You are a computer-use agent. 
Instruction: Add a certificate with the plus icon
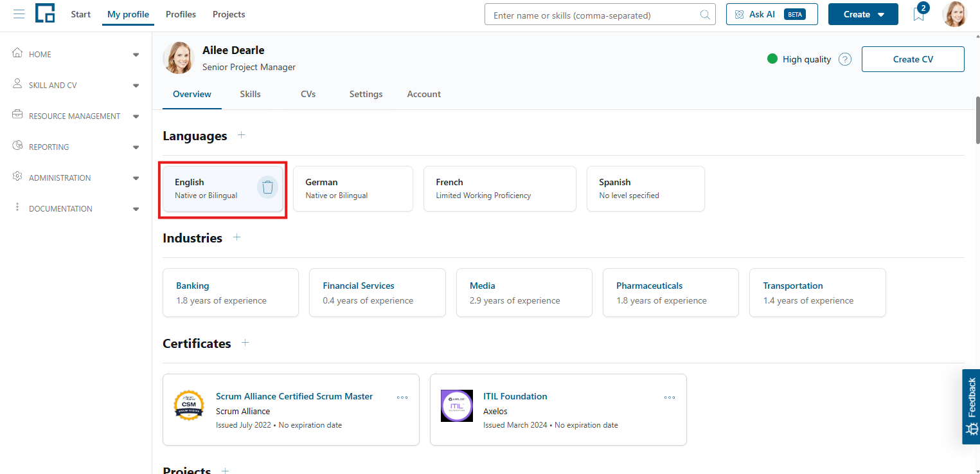[x=245, y=343]
